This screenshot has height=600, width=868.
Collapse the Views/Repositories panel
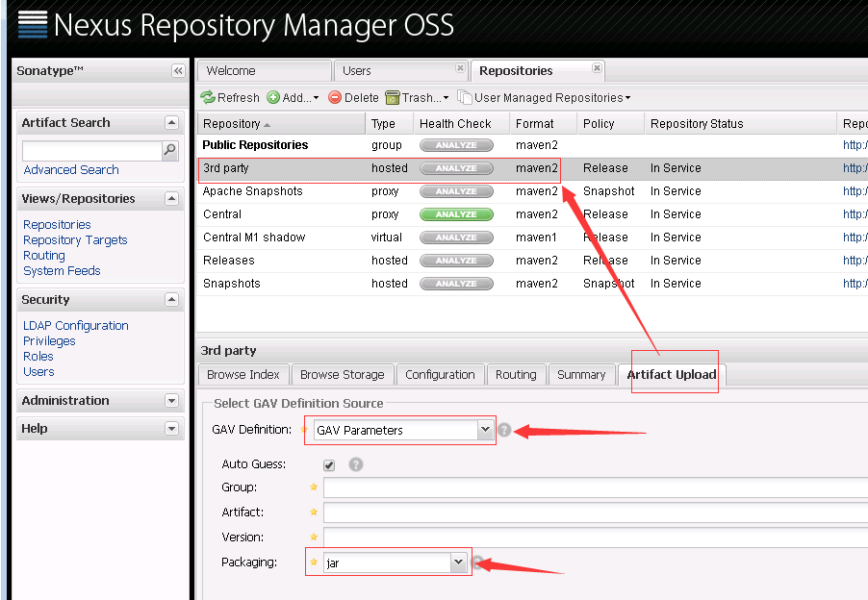(x=171, y=198)
